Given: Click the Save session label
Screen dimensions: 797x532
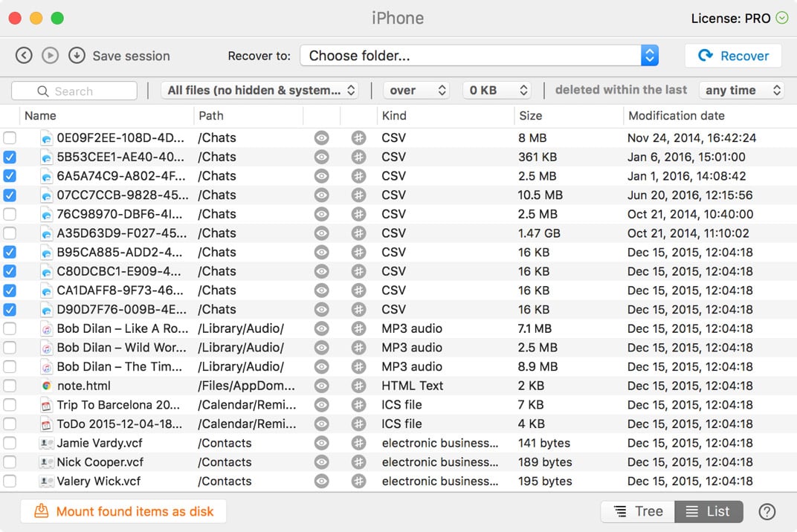Looking at the screenshot, I should 131,56.
